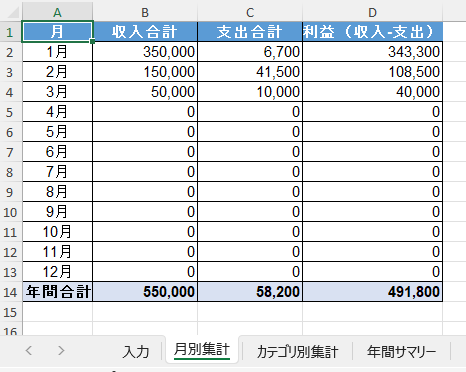Select row 5 header

(x=11, y=112)
